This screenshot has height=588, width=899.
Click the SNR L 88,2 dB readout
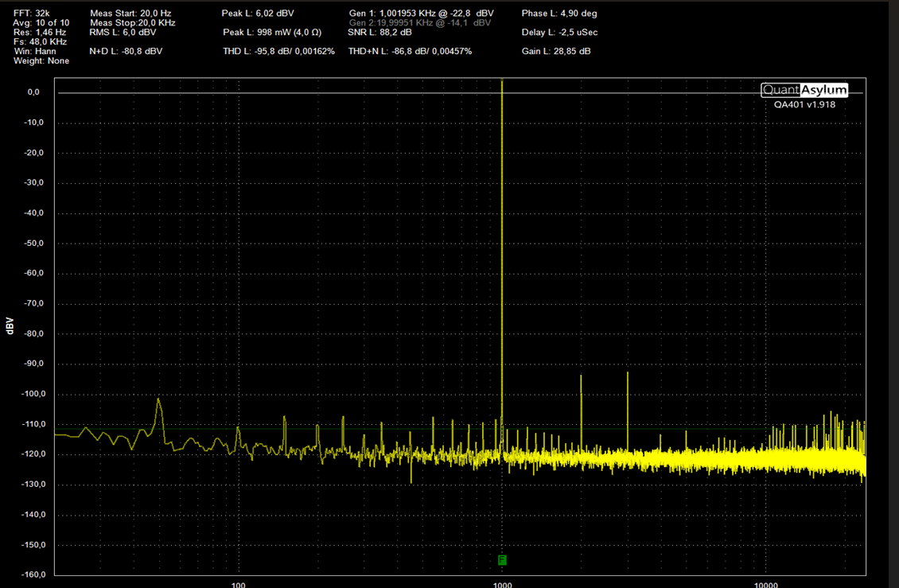tap(379, 32)
